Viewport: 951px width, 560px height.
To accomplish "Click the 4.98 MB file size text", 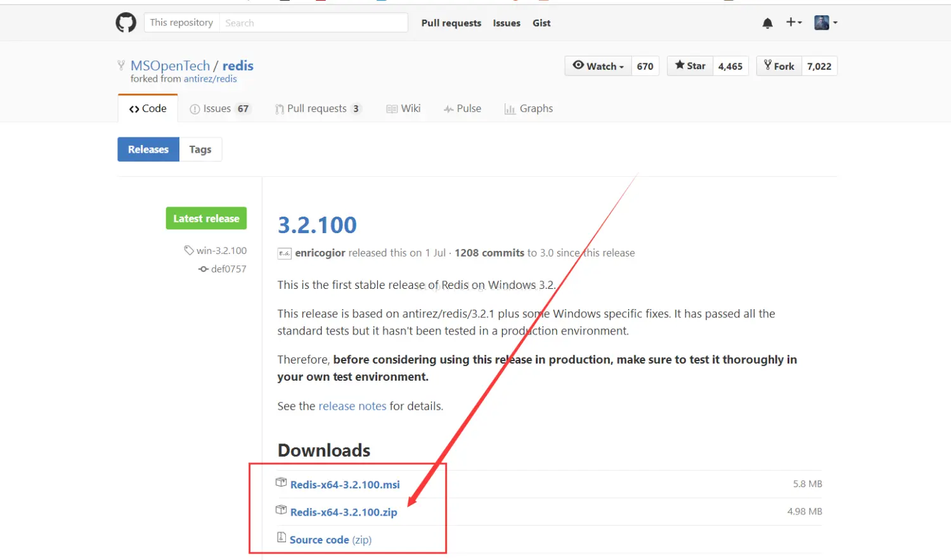I will pos(805,511).
